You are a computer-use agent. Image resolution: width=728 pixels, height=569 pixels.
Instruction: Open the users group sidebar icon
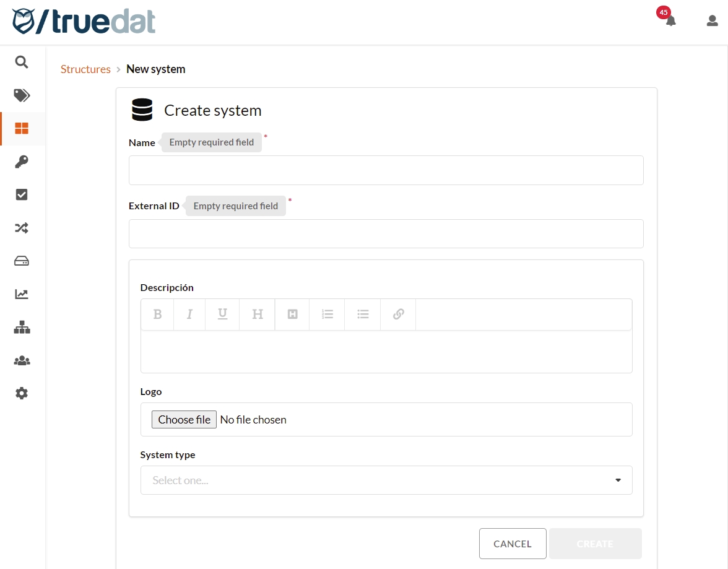tap(22, 360)
